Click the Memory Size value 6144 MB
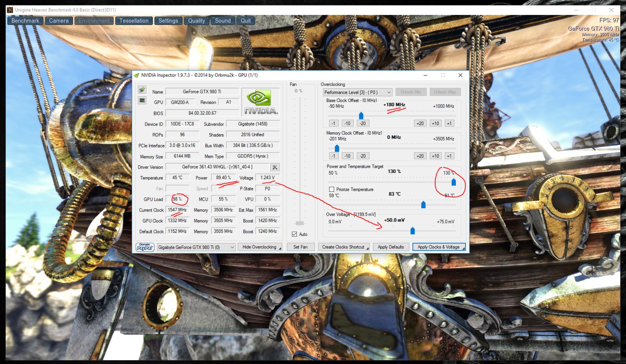 click(x=182, y=156)
